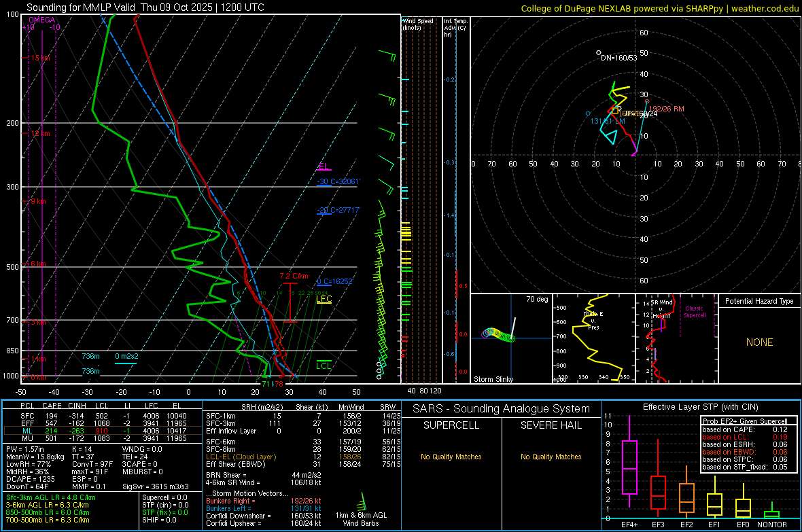Click '850-500mb LR = 6.0 C/km'
802x532 pixels.
click(x=48, y=512)
